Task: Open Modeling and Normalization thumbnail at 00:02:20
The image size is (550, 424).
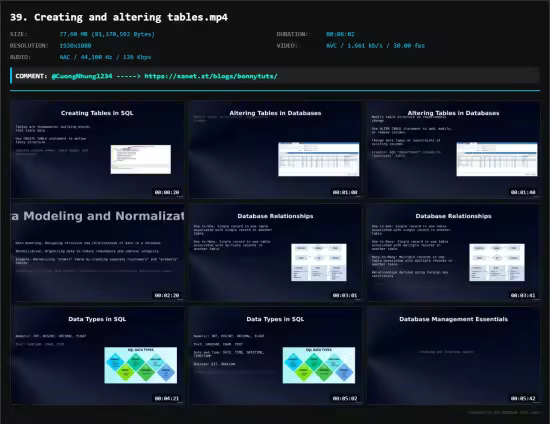Action: coord(97,253)
